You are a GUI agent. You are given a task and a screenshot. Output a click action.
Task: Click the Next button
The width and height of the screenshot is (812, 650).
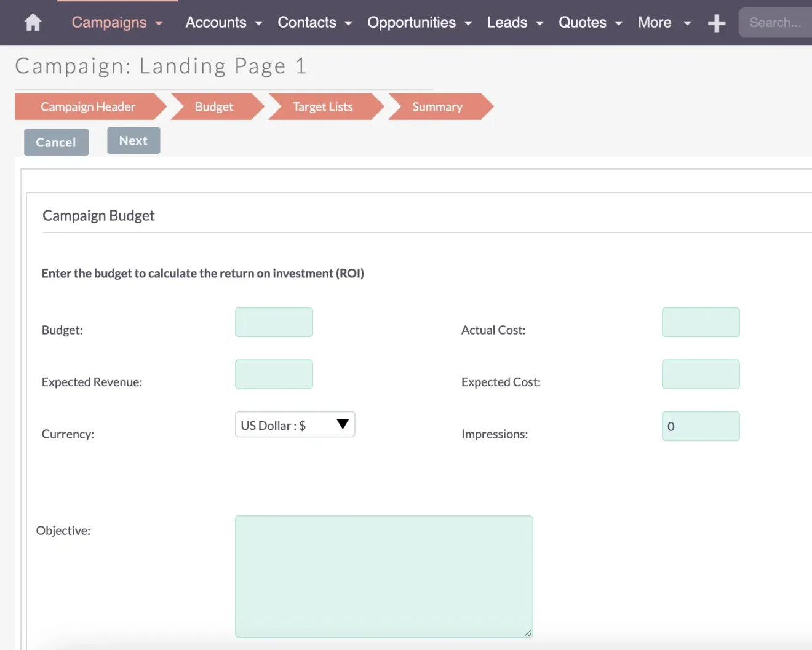pyautogui.click(x=133, y=140)
